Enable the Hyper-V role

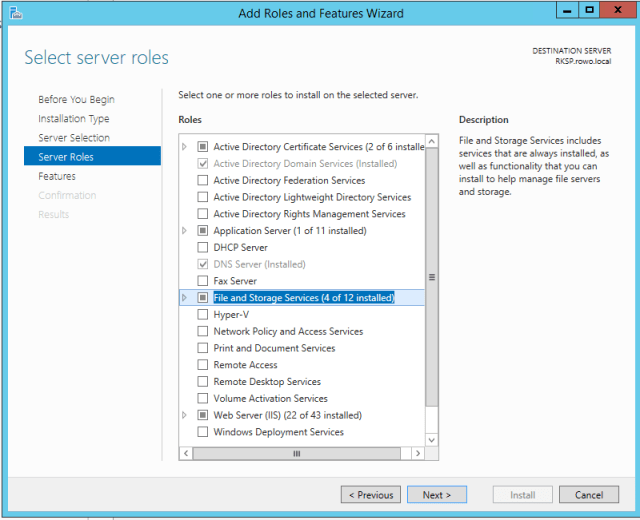pos(202,314)
